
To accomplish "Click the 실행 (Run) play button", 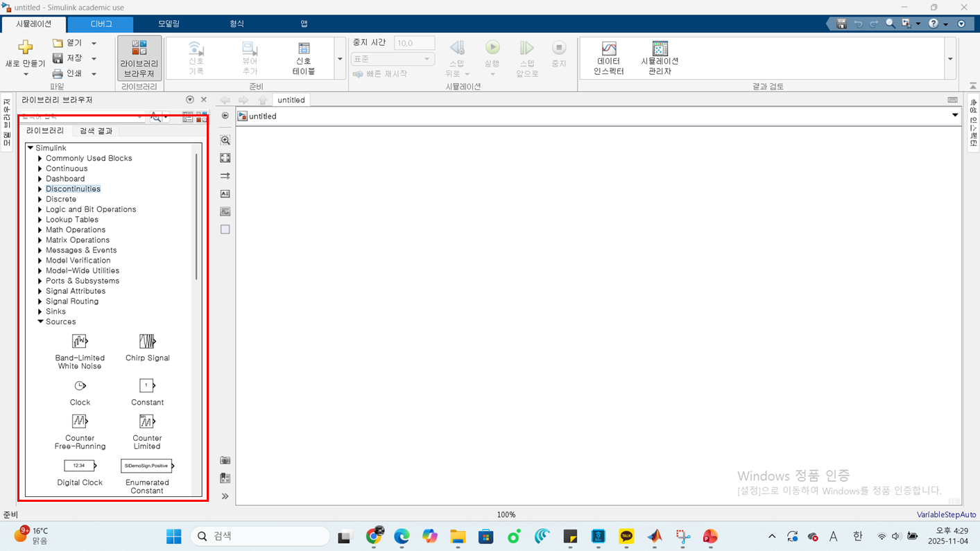I will click(x=492, y=47).
